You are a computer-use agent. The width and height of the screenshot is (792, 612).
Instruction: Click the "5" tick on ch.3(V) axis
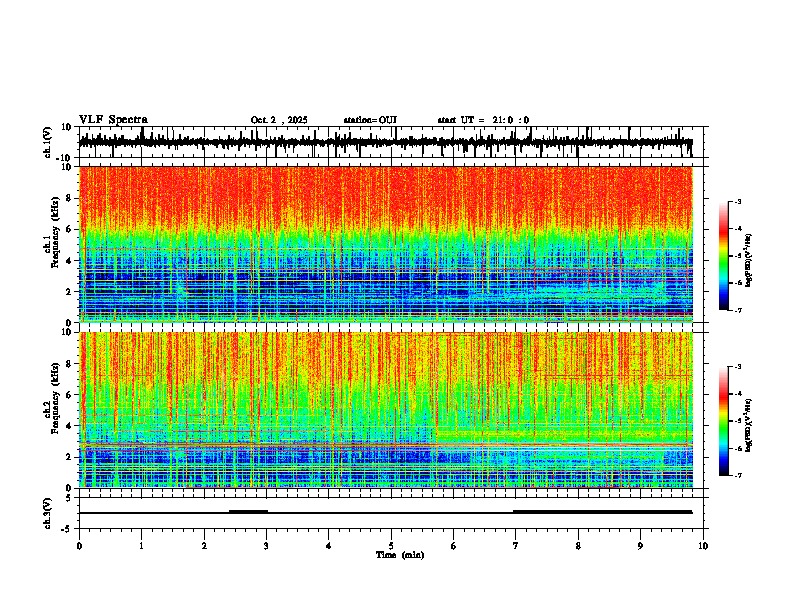point(69,498)
